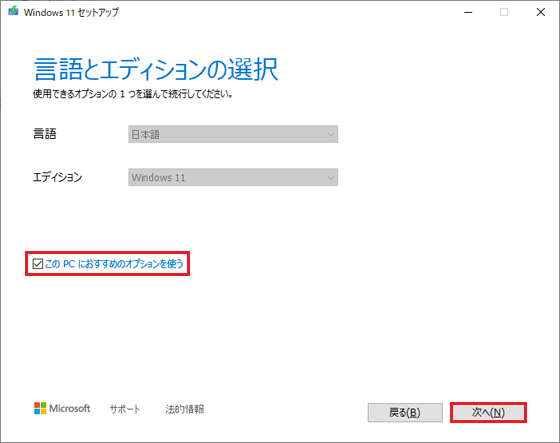Image resolution: width=560 pixels, height=443 pixels.
Task: Click the 言語 label
Action: (x=45, y=134)
